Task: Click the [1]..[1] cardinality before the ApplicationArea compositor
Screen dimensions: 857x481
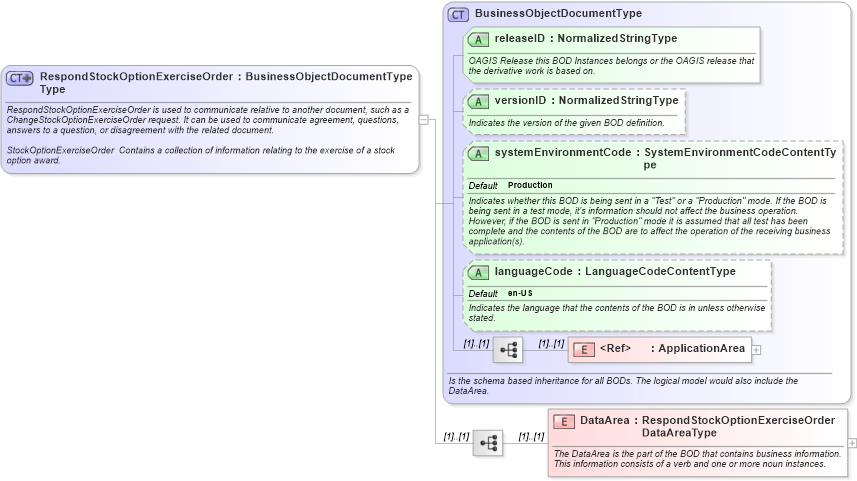Action: point(476,343)
